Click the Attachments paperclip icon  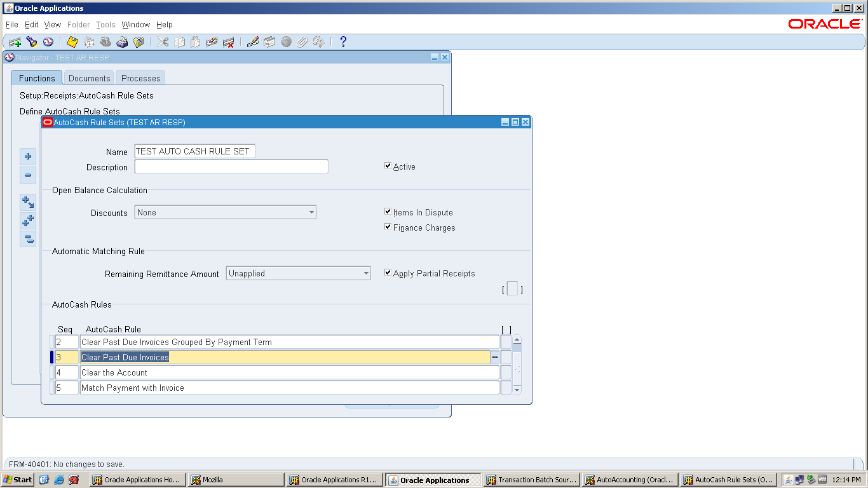coord(302,42)
